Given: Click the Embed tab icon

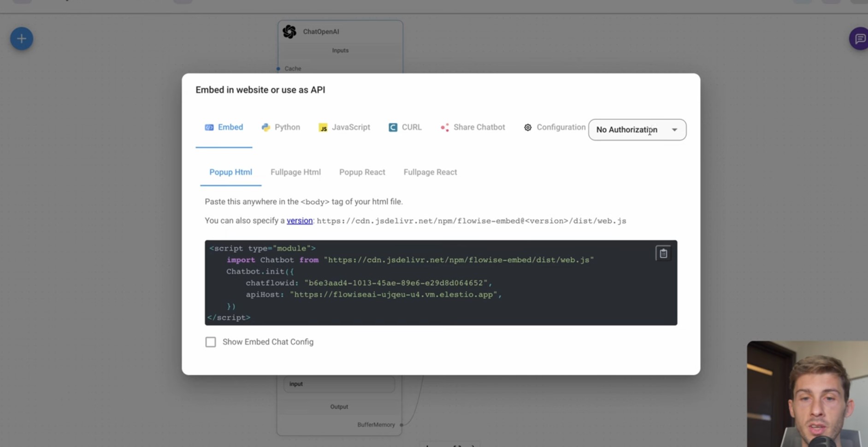Looking at the screenshot, I should coord(209,127).
